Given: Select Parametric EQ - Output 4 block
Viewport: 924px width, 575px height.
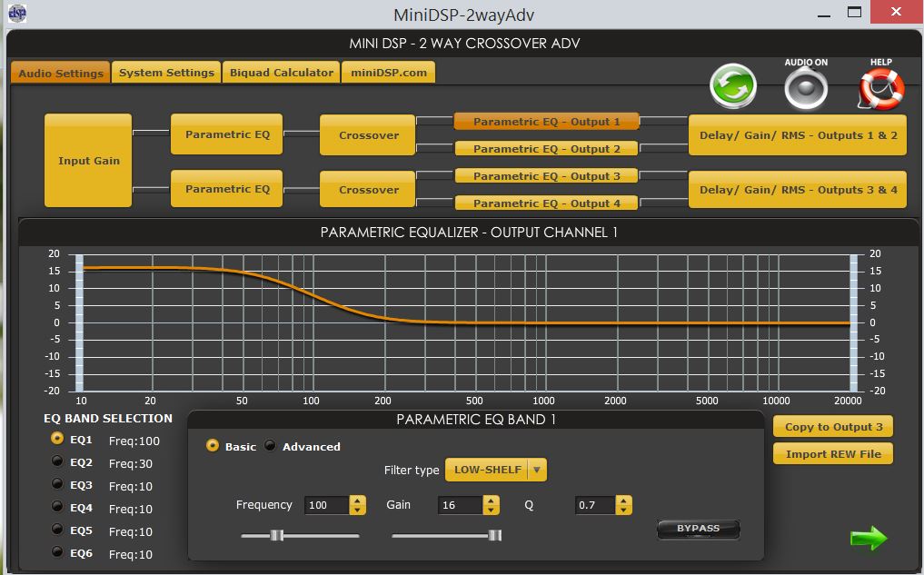Looking at the screenshot, I should (546, 203).
